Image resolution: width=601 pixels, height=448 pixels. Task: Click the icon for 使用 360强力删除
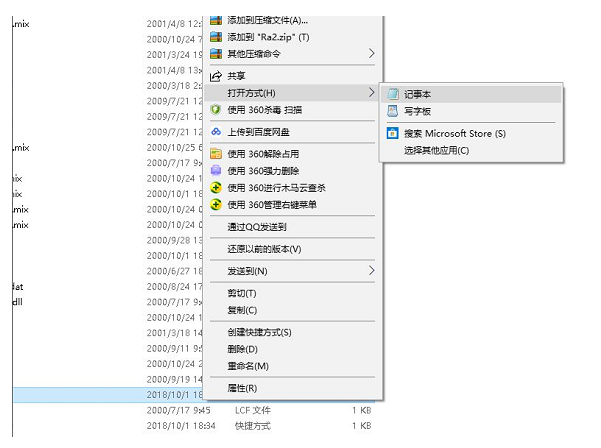(x=216, y=170)
